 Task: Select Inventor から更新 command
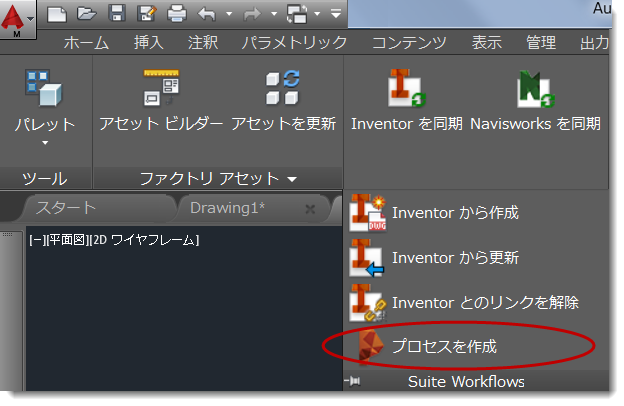[435, 258]
